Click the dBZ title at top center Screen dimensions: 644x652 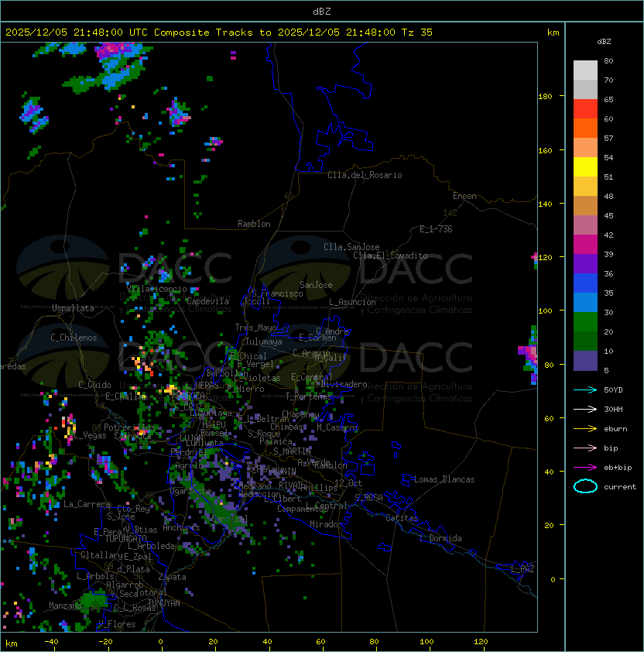pyautogui.click(x=322, y=11)
